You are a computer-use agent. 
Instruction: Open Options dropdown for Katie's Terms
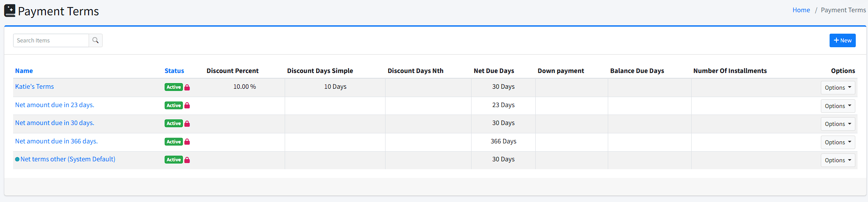pyautogui.click(x=837, y=87)
